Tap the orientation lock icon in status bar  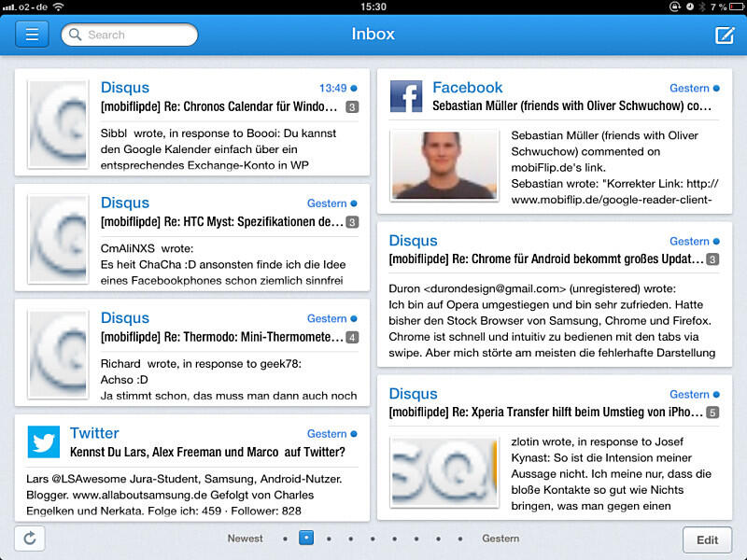coord(674,7)
